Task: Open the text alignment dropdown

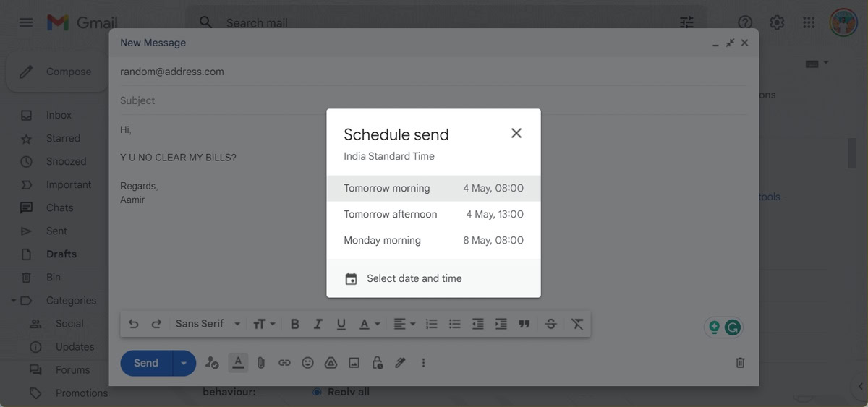Action: 404,324
